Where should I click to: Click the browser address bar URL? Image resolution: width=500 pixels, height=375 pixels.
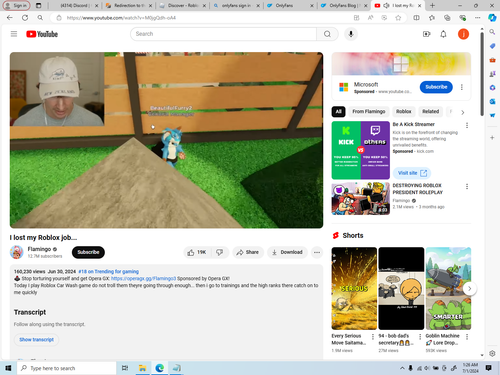[121, 18]
